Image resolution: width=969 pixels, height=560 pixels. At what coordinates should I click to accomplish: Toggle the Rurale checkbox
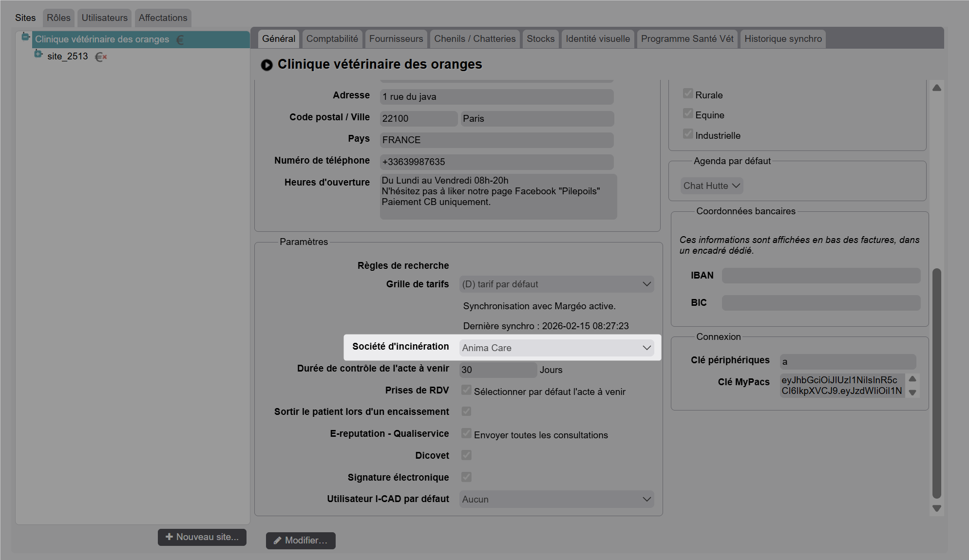pos(687,93)
